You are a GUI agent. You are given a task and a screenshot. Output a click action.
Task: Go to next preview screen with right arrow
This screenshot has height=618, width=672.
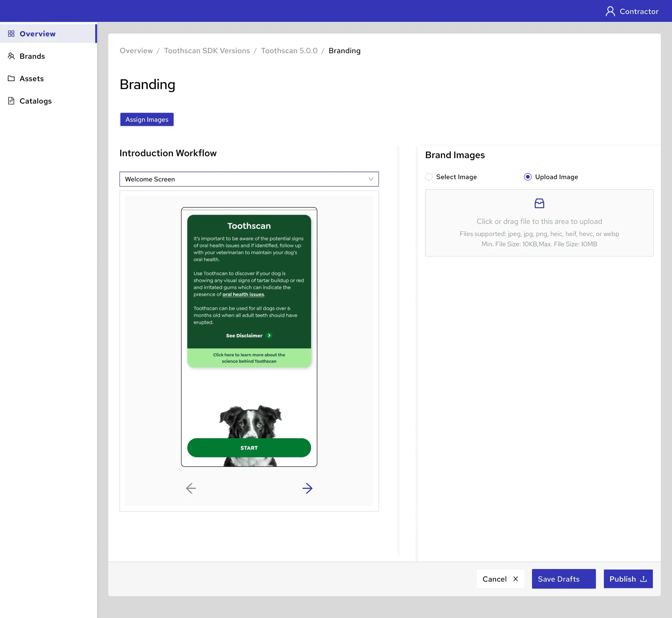coord(307,488)
